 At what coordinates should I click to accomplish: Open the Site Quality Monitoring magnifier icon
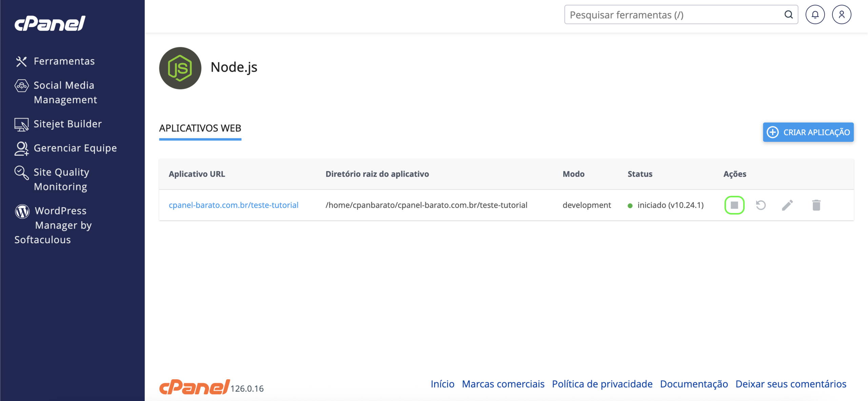click(x=21, y=173)
